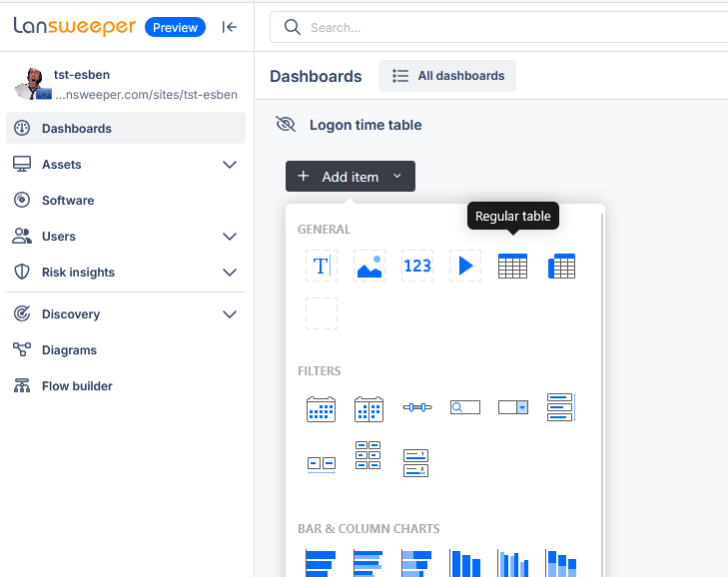Open the Add item dropdown
This screenshot has height=577, width=728.
pos(351,177)
